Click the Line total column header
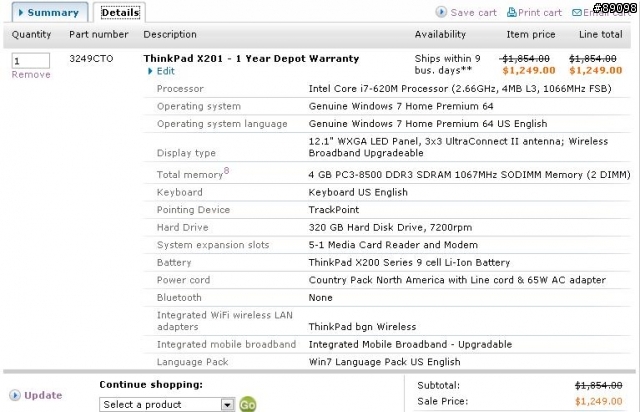640x412 pixels. [x=600, y=34]
